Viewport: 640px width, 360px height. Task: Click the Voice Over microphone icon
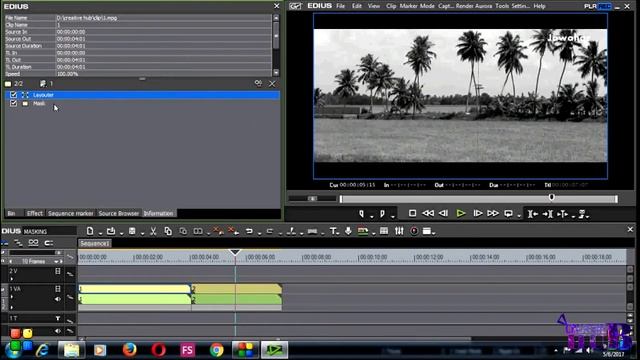click(x=348, y=231)
